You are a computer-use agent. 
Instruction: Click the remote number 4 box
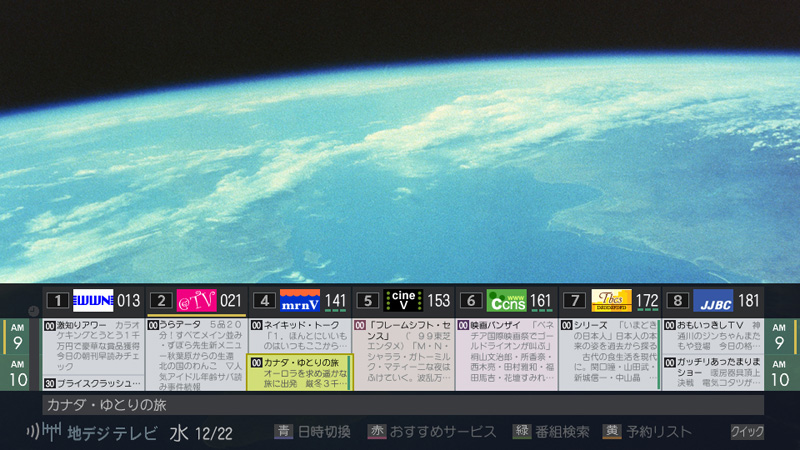point(264,301)
